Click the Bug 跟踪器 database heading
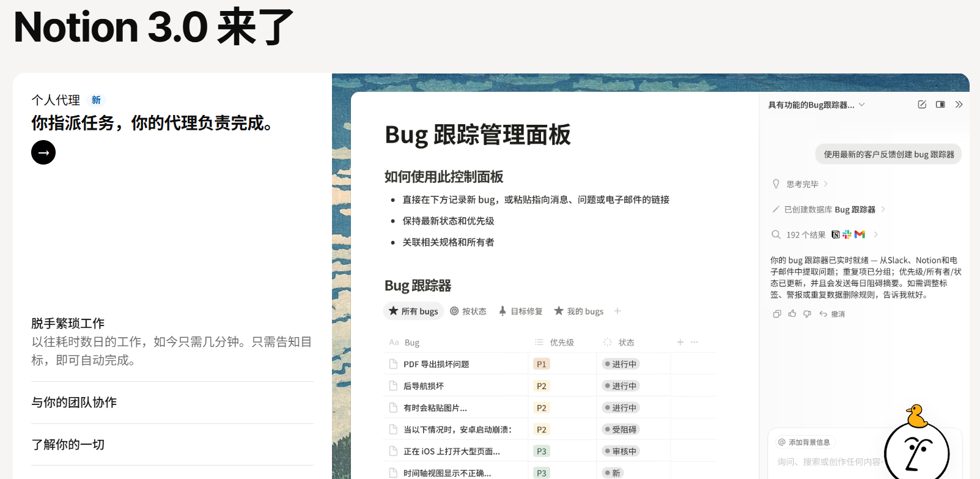Screen dimensions: 980x479 418,286
